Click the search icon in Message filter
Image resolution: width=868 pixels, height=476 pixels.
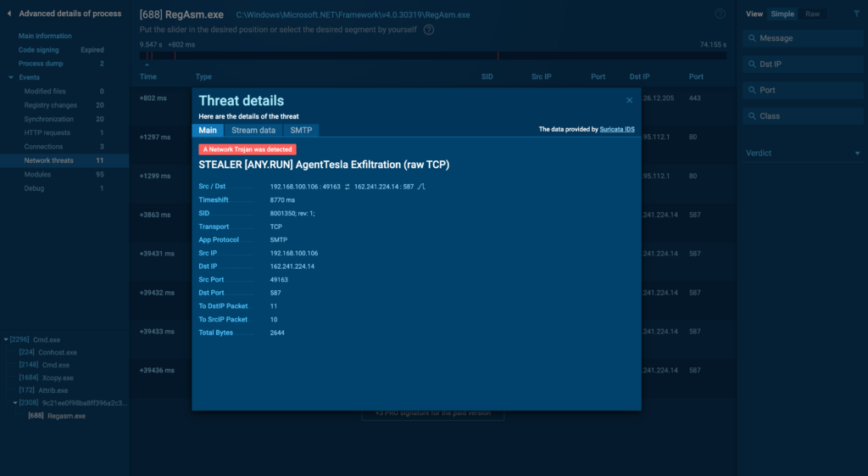click(752, 38)
